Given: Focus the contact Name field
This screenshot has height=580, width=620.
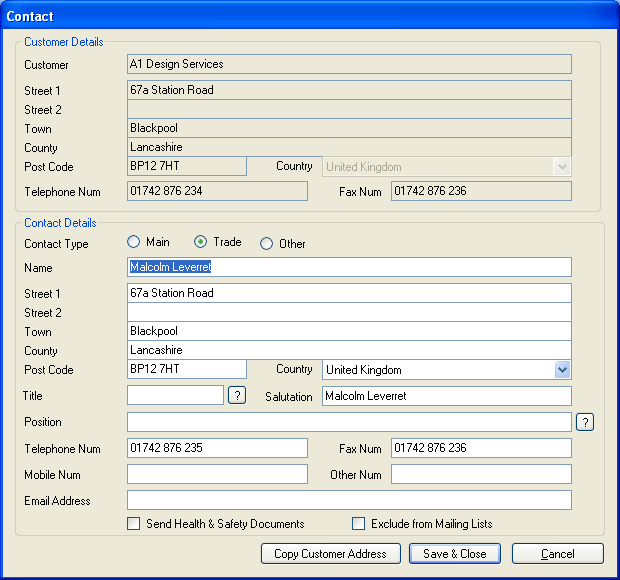Looking at the screenshot, I should (349, 267).
